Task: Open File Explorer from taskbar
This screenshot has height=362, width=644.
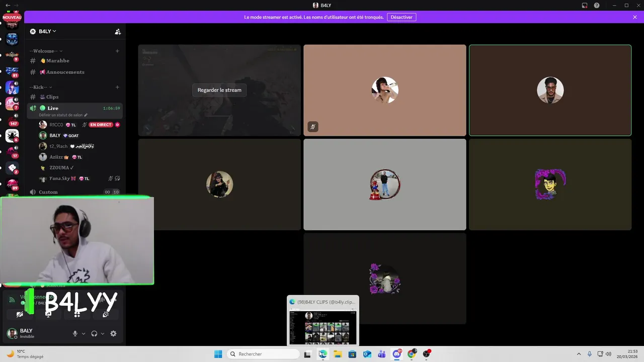Action: point(338,354)
